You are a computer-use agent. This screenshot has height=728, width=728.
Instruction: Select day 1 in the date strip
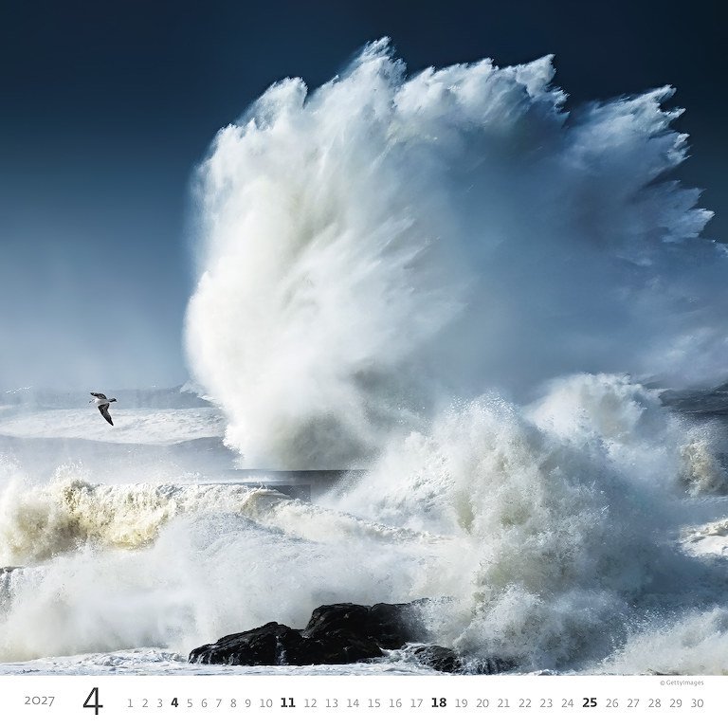[130, 703]
